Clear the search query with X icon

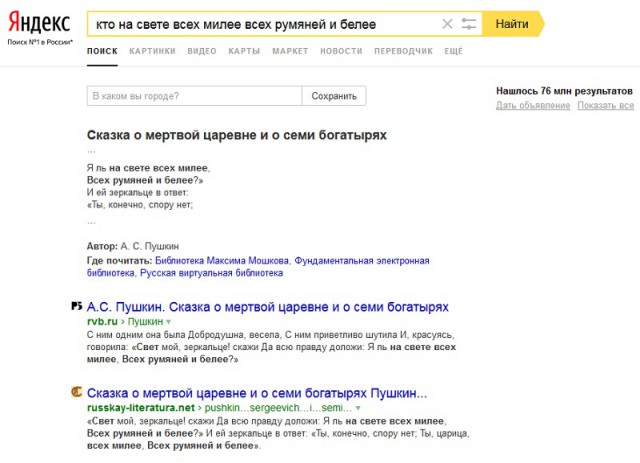(447, 24)
